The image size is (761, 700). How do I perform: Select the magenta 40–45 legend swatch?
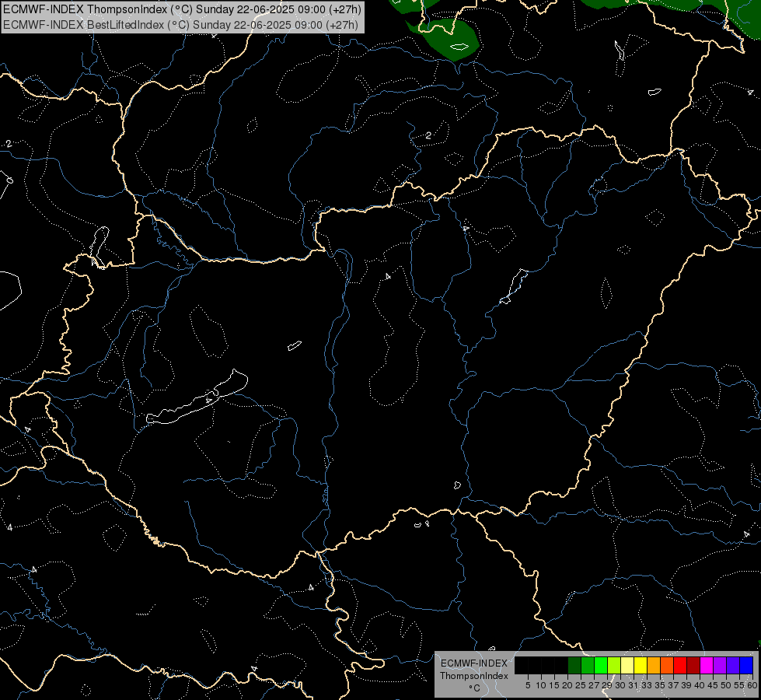pyautogui.click(x=706, y=665)
